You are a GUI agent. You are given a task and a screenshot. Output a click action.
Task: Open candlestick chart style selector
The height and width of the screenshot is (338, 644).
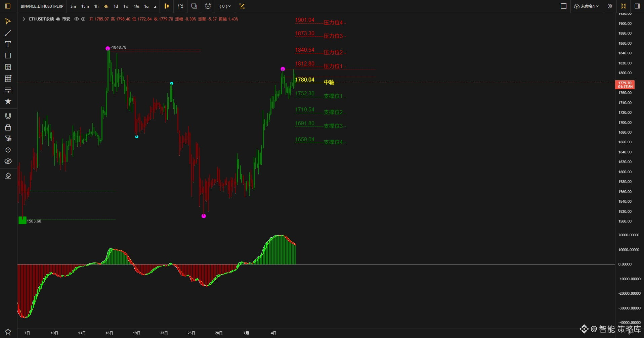167,6
